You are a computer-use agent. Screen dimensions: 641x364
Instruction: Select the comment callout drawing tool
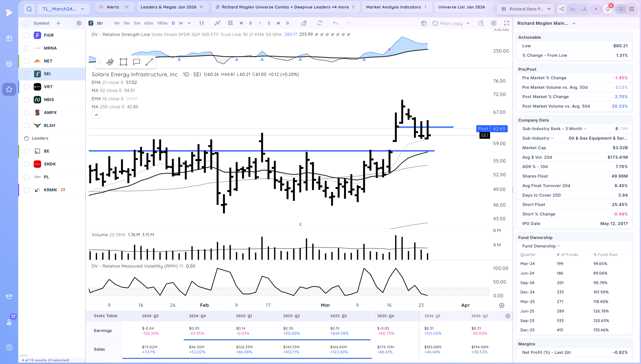pos(136,62)
